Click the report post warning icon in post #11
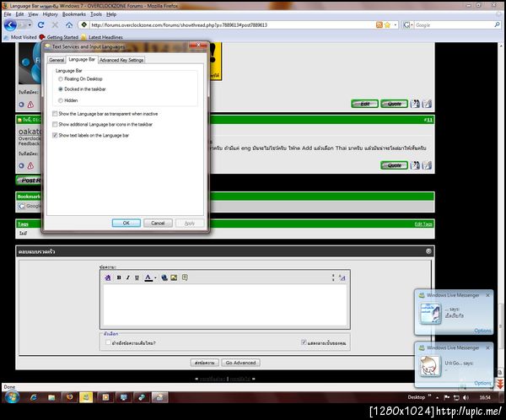506x420 pixels. tap(30, 165)
